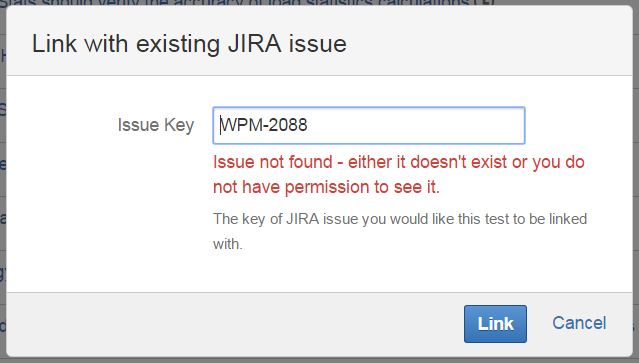Click the blue Link button

pos(495,324)
